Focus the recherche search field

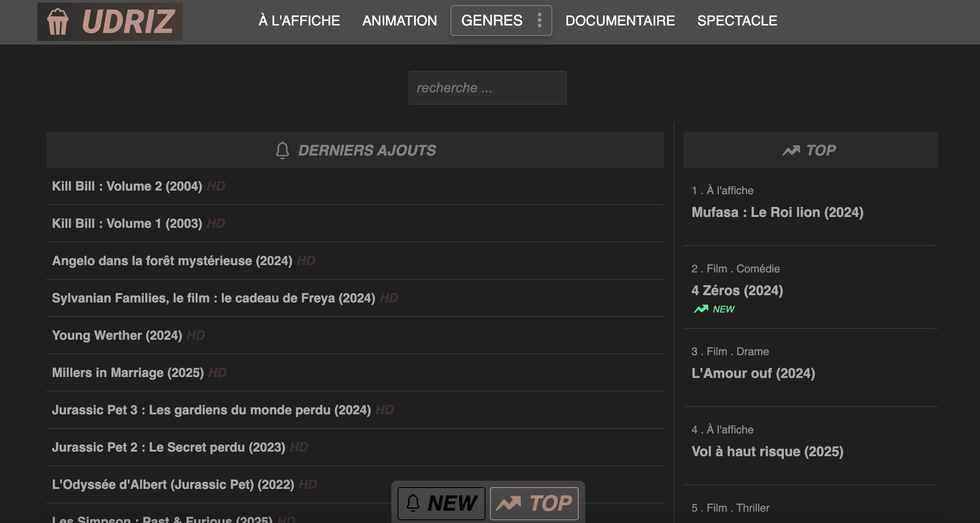click(x=487, y=88)
